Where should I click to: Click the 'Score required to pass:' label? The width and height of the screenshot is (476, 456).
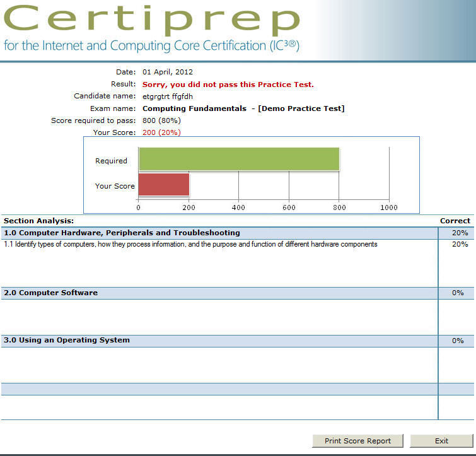pyautogui.click(x=93, y=120)
